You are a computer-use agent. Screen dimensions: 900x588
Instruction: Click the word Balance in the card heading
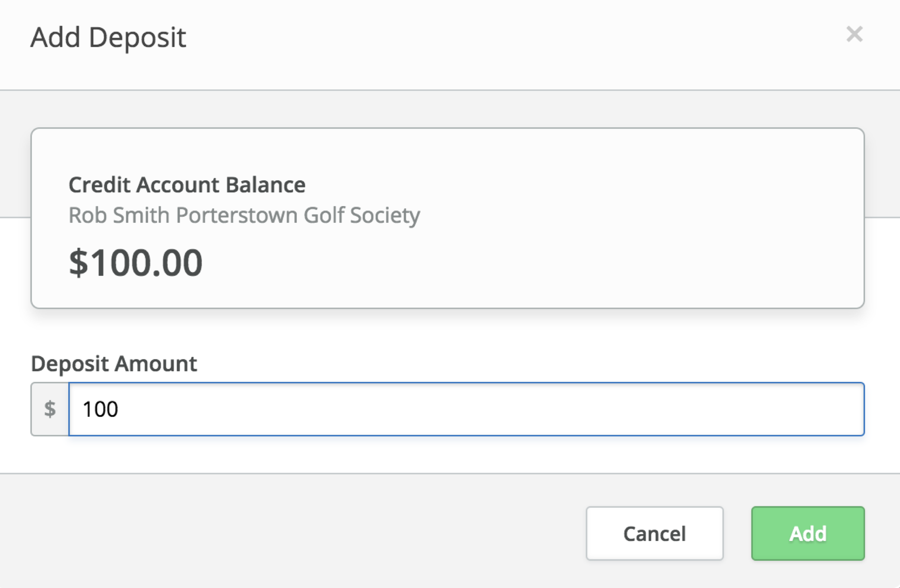pyautogui.click(x=265, y=185)
